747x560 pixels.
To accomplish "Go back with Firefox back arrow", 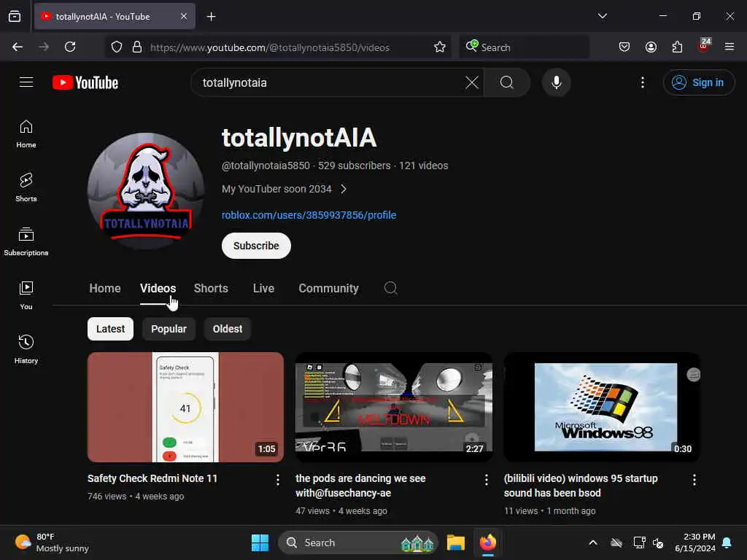I will 18,47.
